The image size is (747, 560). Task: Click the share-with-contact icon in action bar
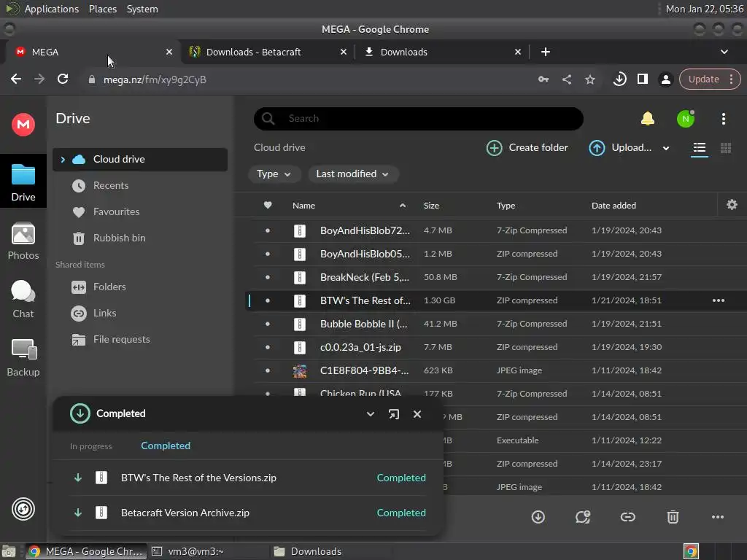583,517
